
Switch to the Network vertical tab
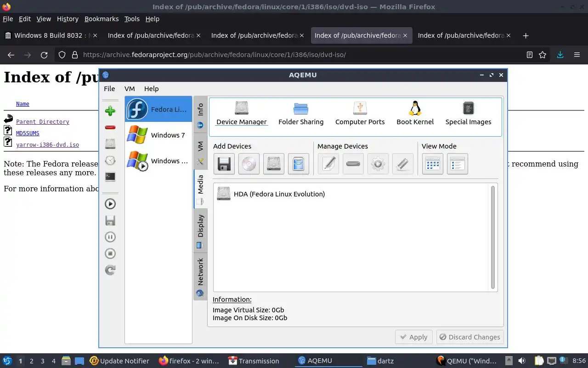coord(200,276)
